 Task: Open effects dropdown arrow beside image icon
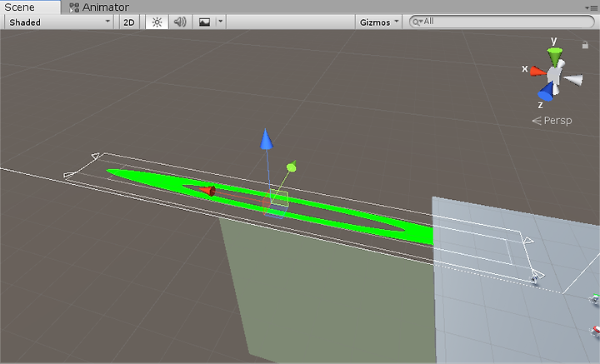(220, 22)
